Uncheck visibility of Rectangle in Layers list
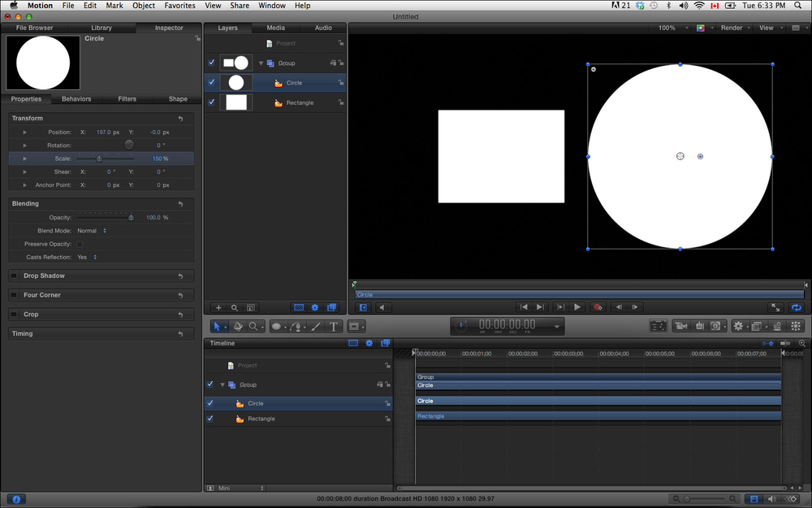The width and height of the screenshot is (812, 508). point(211,102)
